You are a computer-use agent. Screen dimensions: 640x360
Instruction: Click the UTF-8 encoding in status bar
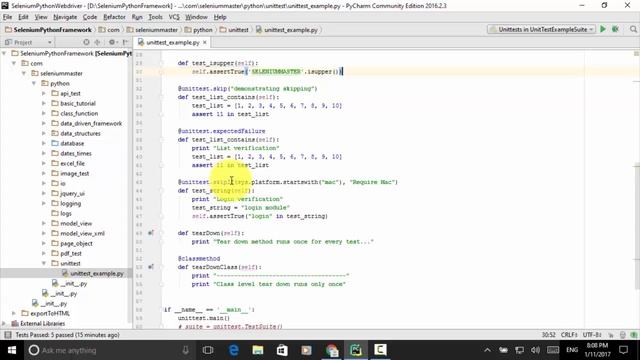click(592, 335)
